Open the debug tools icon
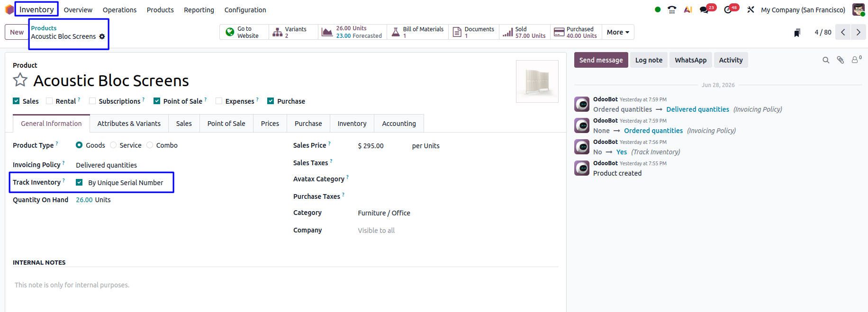 click(750, 9)
